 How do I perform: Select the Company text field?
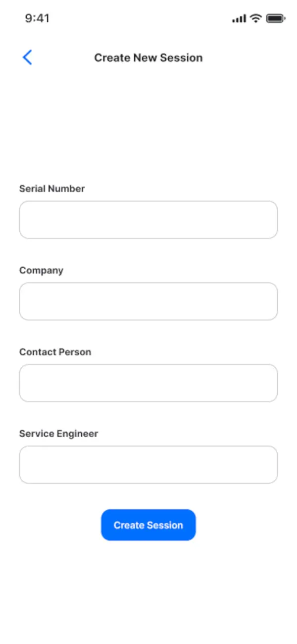(148, 301)
